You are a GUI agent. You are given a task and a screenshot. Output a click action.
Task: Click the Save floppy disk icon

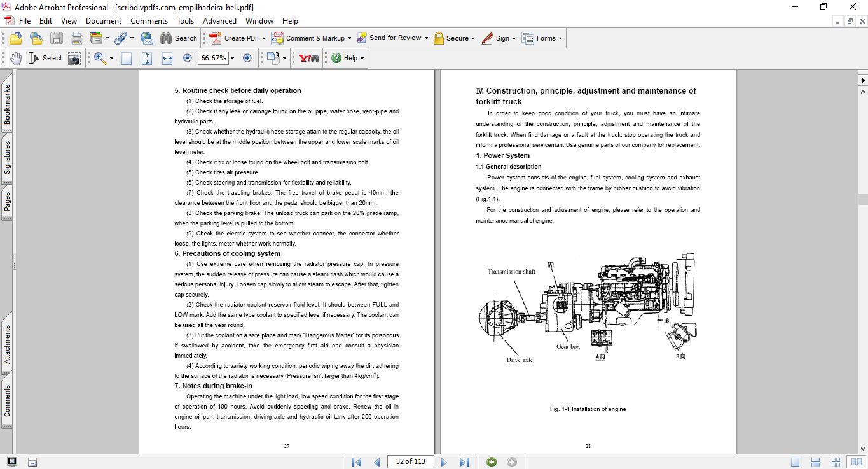click(57, 38)
